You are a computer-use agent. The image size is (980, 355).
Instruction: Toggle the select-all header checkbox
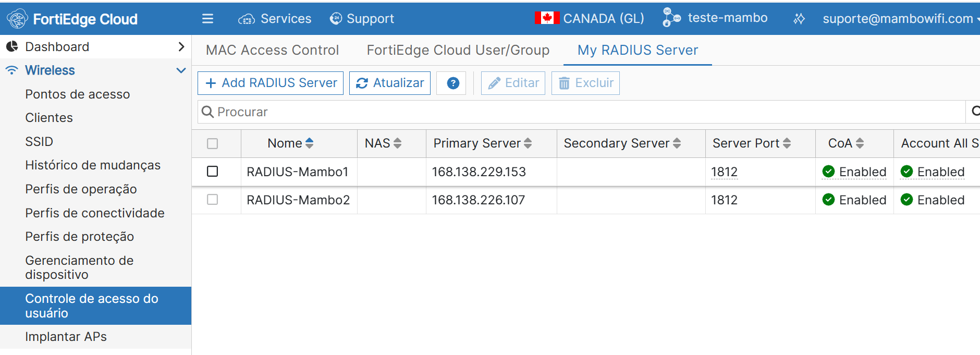click(x=212, y=144)
